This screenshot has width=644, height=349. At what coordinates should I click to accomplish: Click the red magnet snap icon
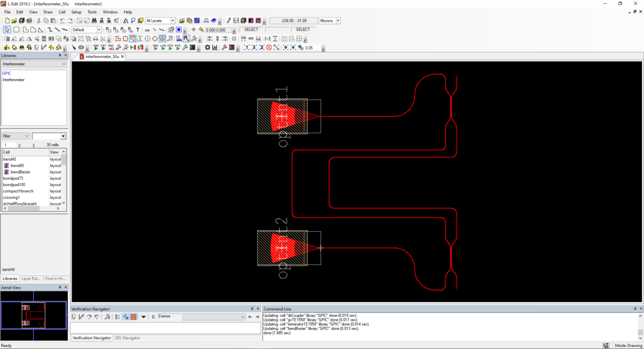pyautogui.click(x=186, y=39)
